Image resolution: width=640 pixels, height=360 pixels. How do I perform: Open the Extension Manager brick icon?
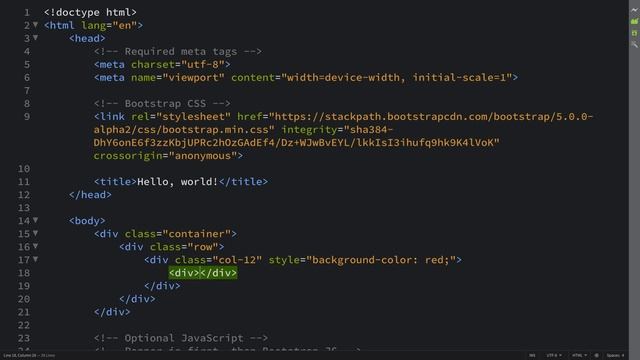click(x=634, y=21)
